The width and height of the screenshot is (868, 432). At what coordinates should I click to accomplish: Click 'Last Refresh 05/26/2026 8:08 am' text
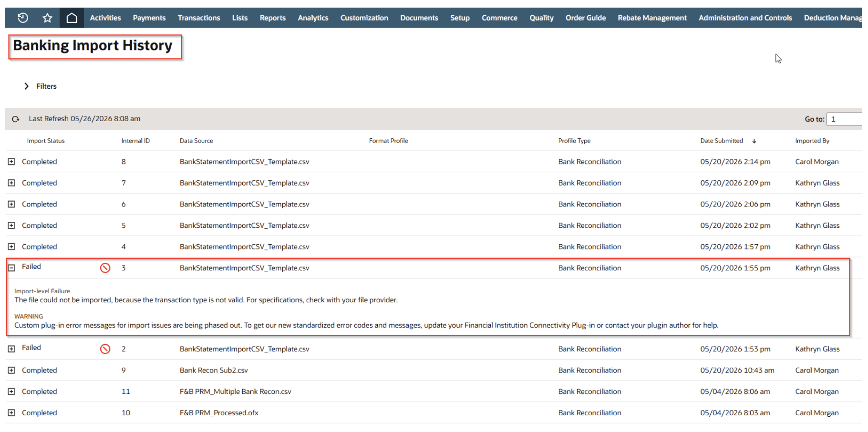point(84,119)
